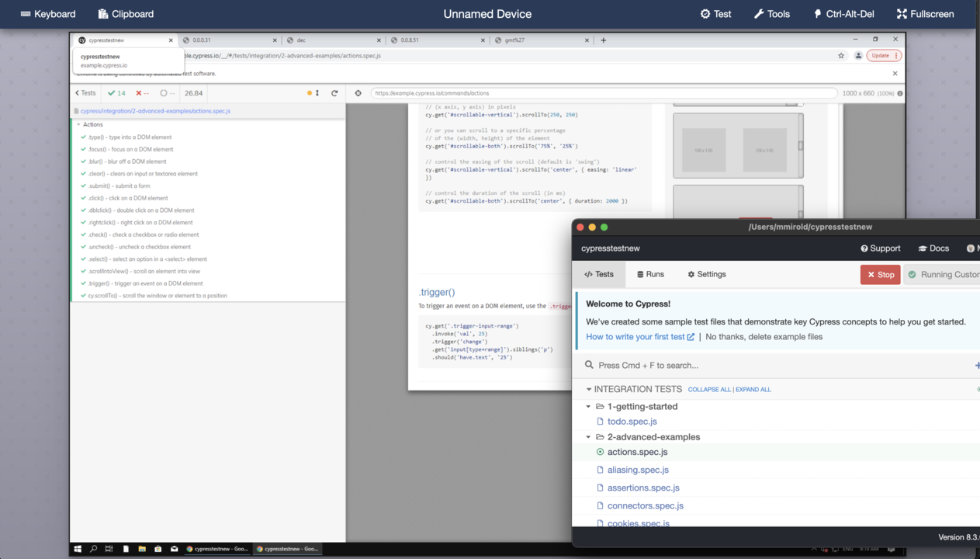Collapse the 1-getting-started folder
This screenshot has height=559, width=980.
(x=633, y=406)
